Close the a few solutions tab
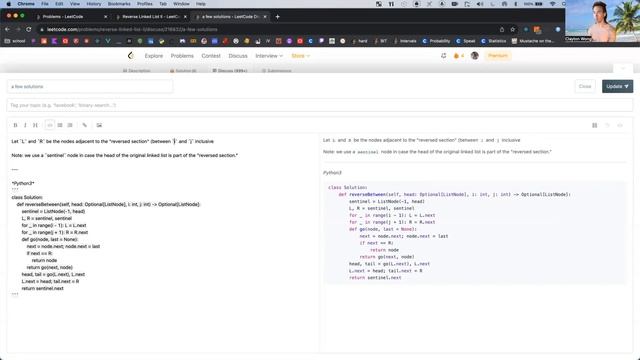 pyautogui.click(x=265, y=17)
